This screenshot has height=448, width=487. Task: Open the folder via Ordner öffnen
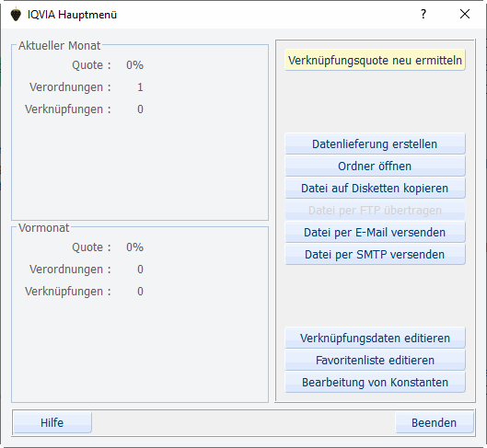coord(375,166)
